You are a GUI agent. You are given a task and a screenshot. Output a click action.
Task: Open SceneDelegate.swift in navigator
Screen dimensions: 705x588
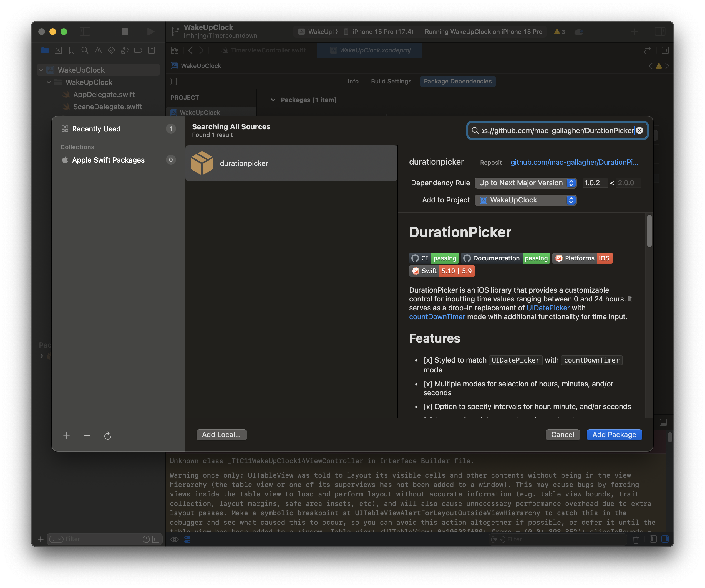(108, 107)
